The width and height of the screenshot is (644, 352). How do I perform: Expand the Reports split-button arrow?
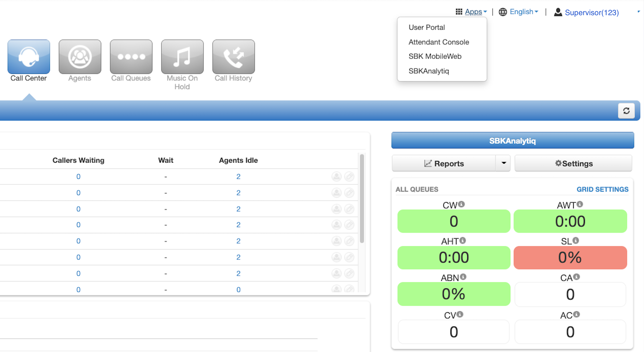point(503,163)
